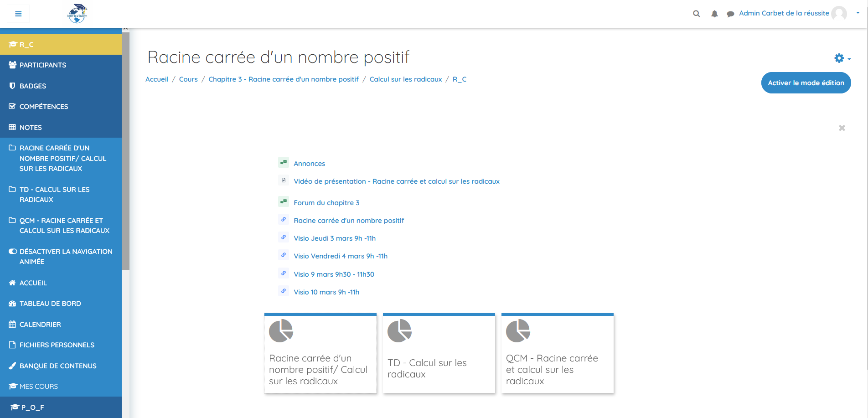The image size is (868, 418).
Task: Expand the user account menu arrow
Action: pos(858,13)
